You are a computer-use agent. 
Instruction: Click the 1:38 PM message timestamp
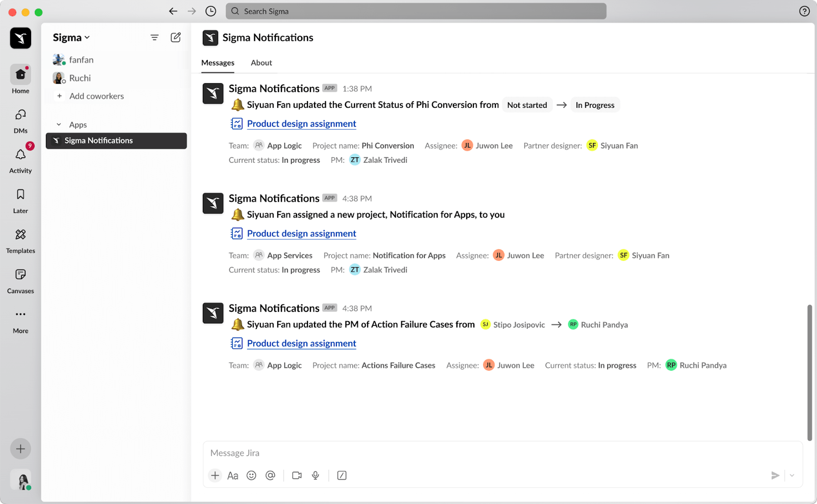pos(357,88)
